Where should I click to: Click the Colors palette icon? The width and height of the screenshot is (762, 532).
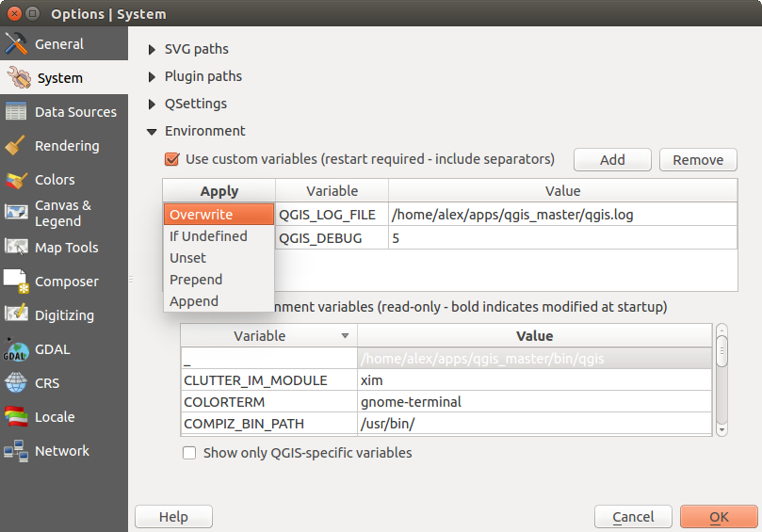point(16,180)
